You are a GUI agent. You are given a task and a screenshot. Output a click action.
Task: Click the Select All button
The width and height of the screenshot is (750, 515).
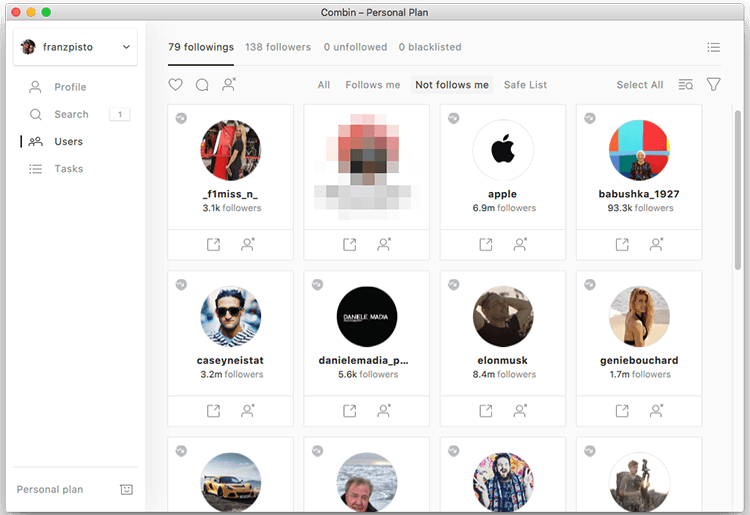pyautogui.click(x=640, y=85)
